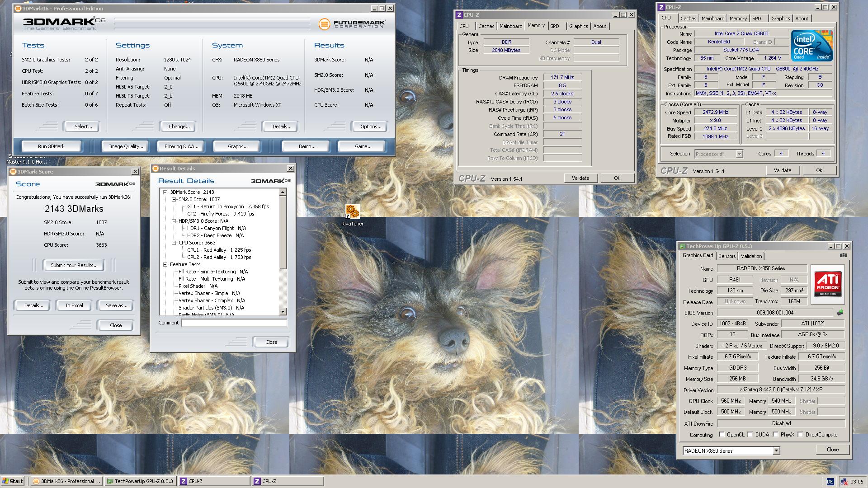
Task: Enable the CUDA checkbox
Action: point(750,435)
